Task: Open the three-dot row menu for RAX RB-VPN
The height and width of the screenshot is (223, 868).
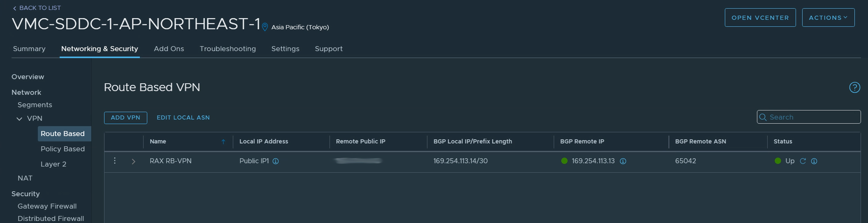Action: [115, 161]
